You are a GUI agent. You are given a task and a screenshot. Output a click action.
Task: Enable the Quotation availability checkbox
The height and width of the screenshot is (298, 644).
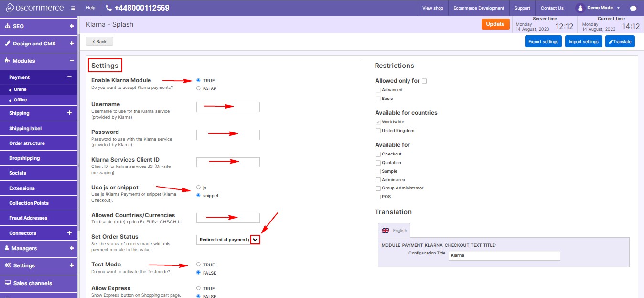378,163
